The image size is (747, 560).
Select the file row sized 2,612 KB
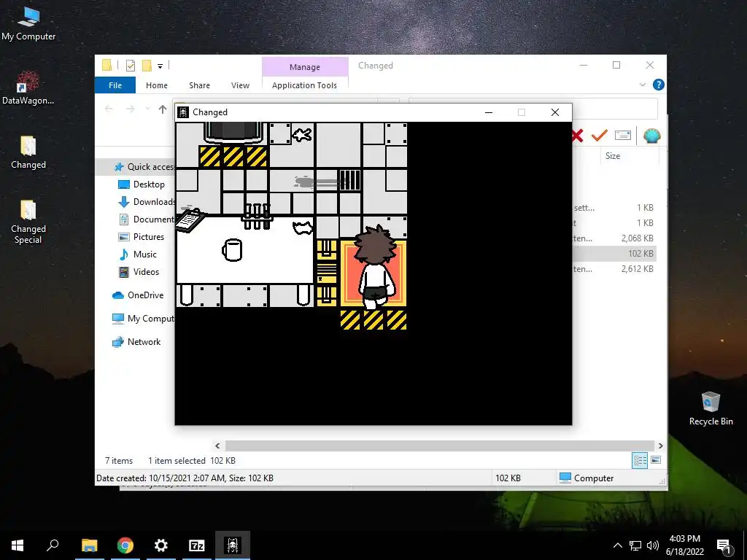point(614,269)
